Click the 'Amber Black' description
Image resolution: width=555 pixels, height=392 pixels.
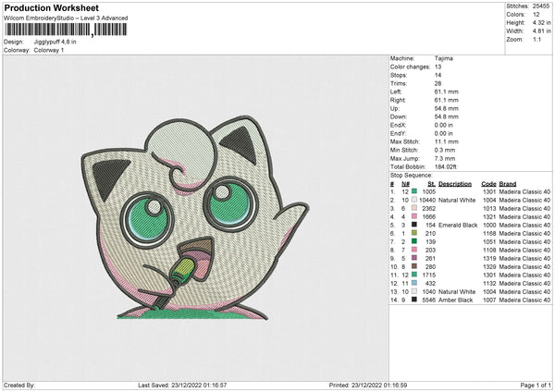tap(455, 300)
